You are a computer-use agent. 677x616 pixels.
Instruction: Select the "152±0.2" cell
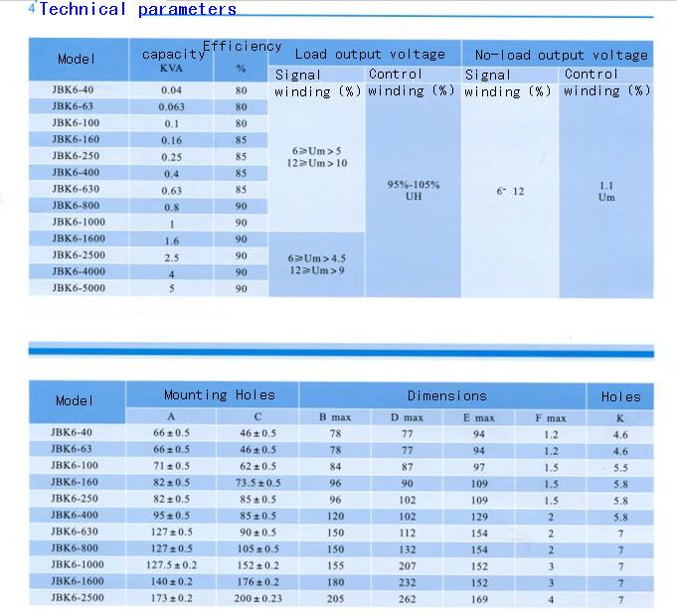tap(257, 565)
